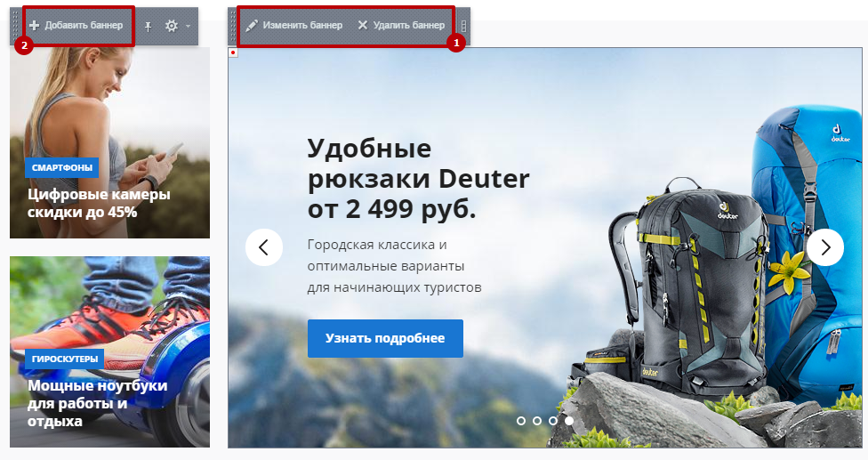Go to previous slide with left arrow
This screenshot has width=868, height=460.
point(264,247)
